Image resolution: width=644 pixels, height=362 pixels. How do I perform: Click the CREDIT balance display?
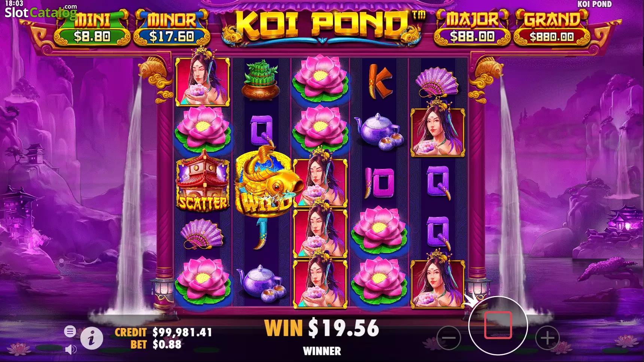163,332
